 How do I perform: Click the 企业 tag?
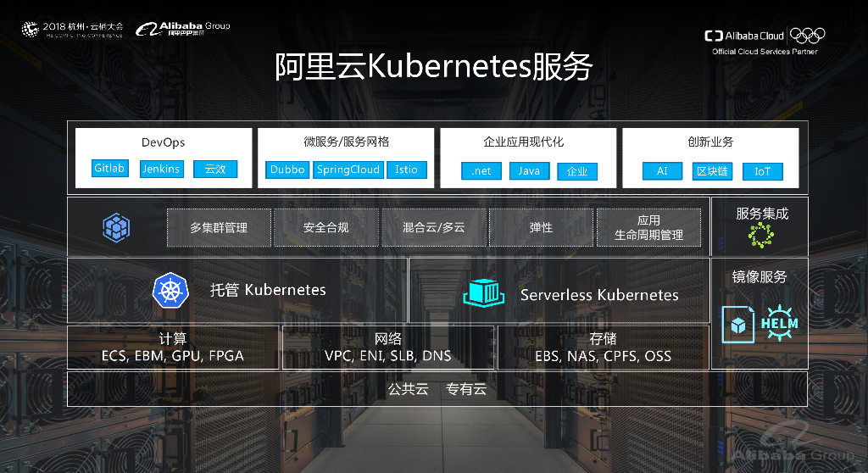tap(576, 172)
